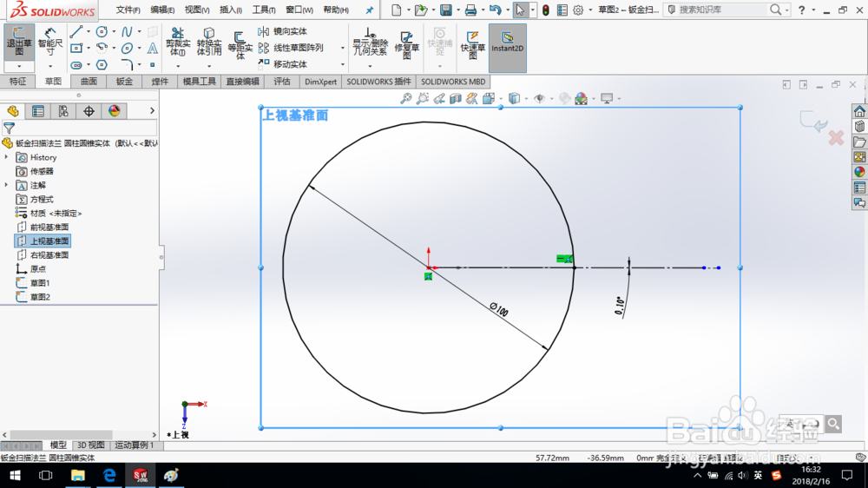Open the FeatureManager design tree tab
The image size is (868, 488).
tap(13, 111)
